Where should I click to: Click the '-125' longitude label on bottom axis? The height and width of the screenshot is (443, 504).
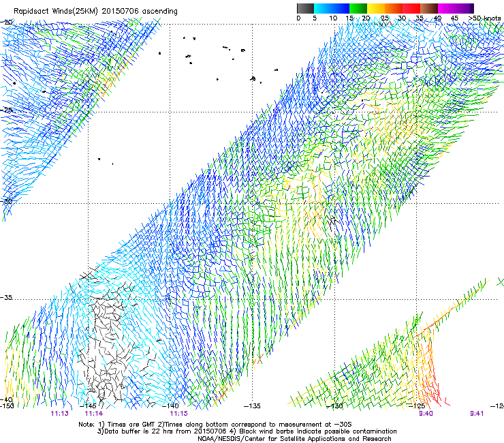point(417,406)
